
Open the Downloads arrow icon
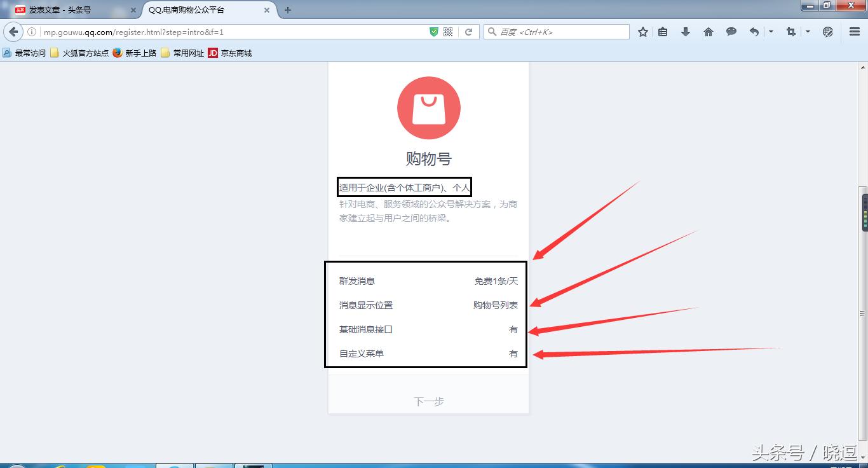(x=686, y=31)
